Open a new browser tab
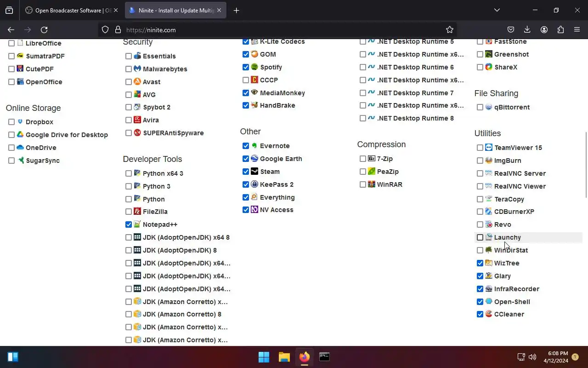Screen dimensions: 588x368 [236, 10]
